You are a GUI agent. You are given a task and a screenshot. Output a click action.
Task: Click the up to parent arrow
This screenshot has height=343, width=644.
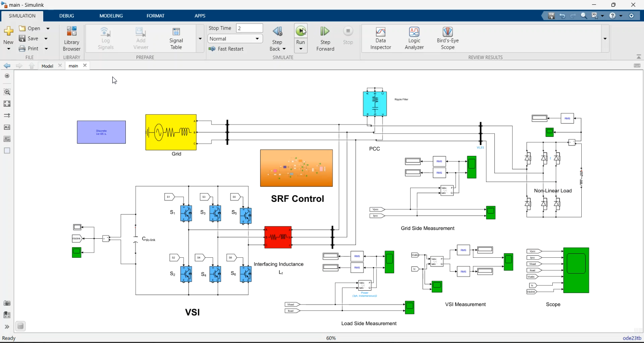point(32,66)
